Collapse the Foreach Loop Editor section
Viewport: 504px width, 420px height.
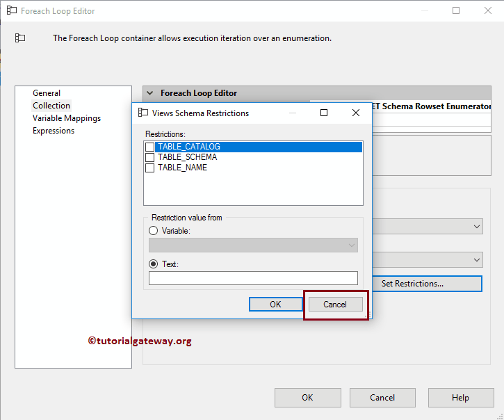click(149, 93)
